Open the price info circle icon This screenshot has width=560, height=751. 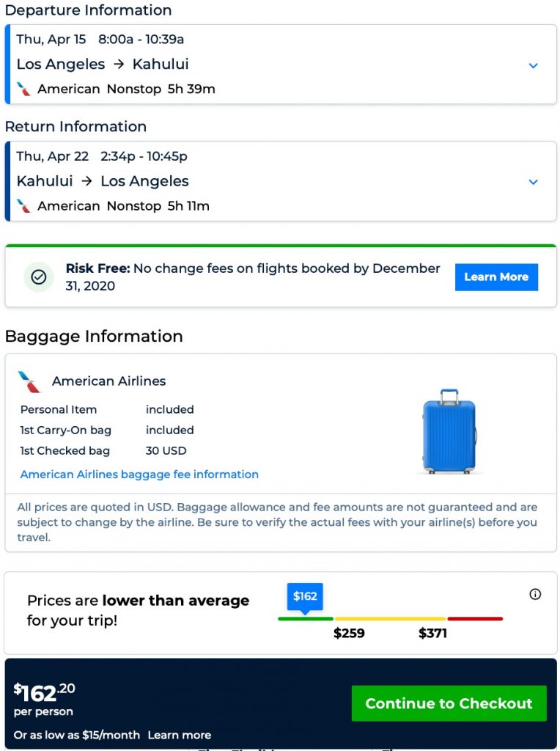point(535,594)
